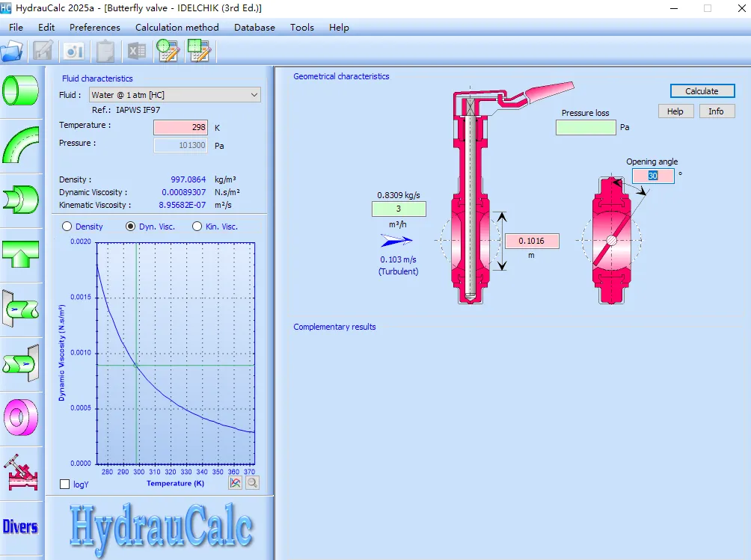The image size is (751, 560).
Task: Open the spreadsheet calculator toolbar icon
Action: (199, 51)
